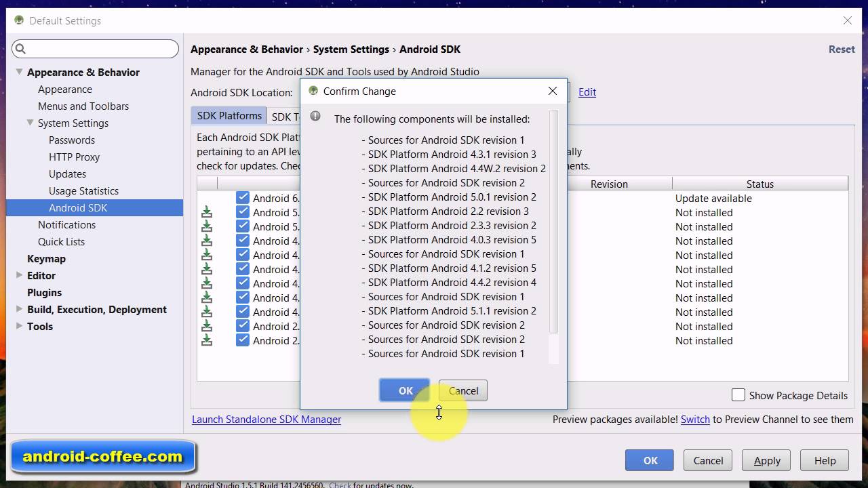Open Help for Default Settings
The height and width of the screenshot is (488, 868).
click(825, 460)
